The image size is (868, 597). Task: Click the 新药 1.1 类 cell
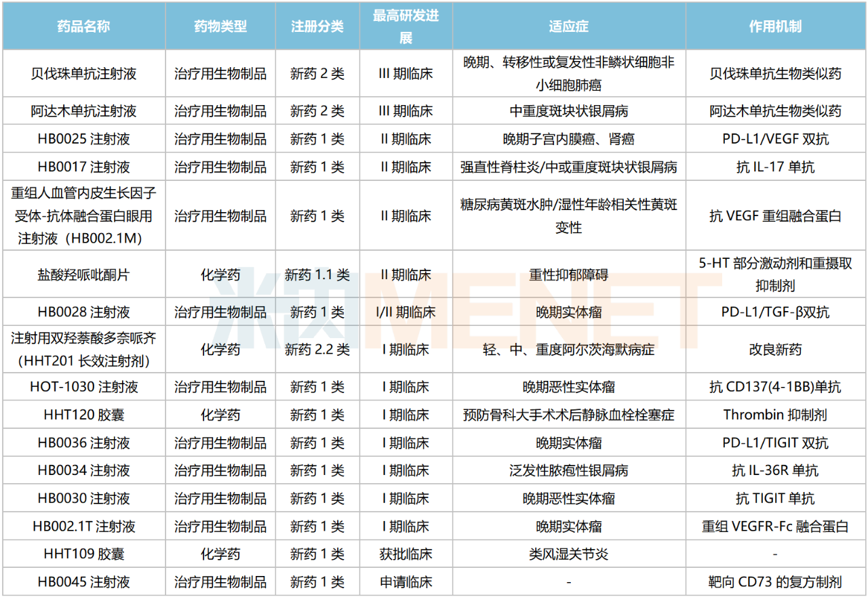[317, 274]
